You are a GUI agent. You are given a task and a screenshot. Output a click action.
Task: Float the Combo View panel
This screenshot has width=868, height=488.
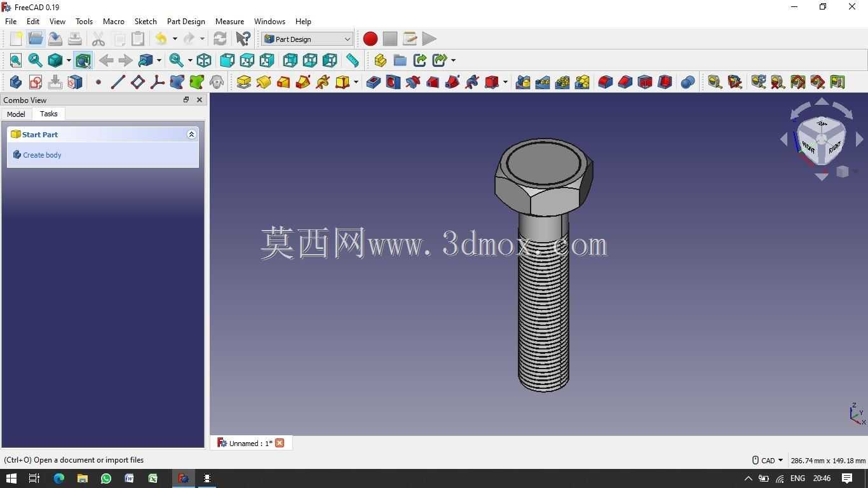coord(186,100)
